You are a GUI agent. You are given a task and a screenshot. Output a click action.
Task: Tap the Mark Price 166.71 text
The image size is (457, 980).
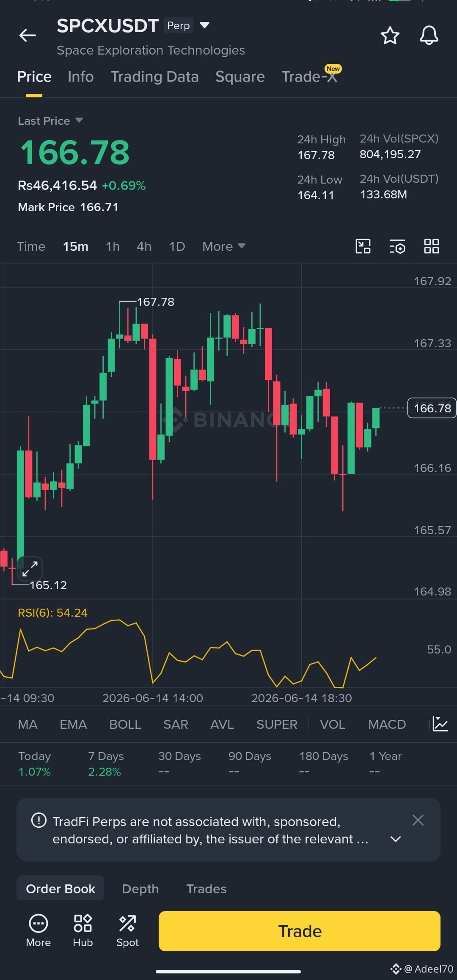(68, 207)
